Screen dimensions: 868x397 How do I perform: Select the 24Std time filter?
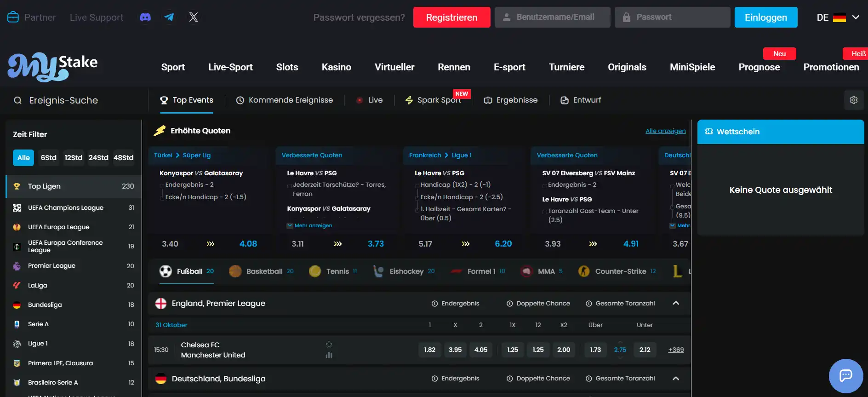click(98, 158)
